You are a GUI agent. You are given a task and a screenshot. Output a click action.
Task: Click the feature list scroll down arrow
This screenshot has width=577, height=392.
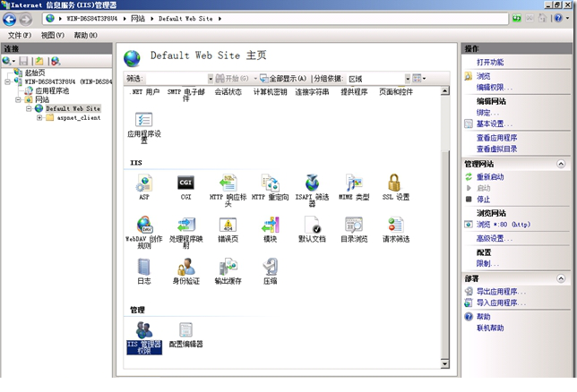tap(445, 364)
